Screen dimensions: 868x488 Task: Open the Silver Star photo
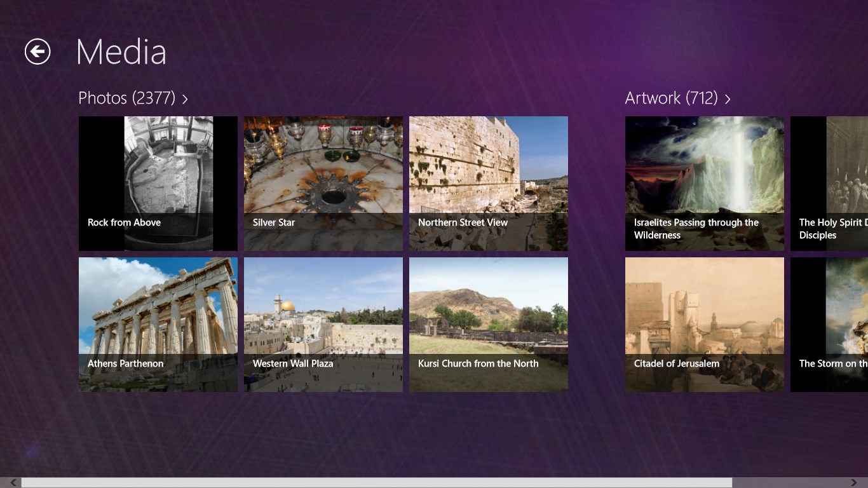[x=323, y=184]
